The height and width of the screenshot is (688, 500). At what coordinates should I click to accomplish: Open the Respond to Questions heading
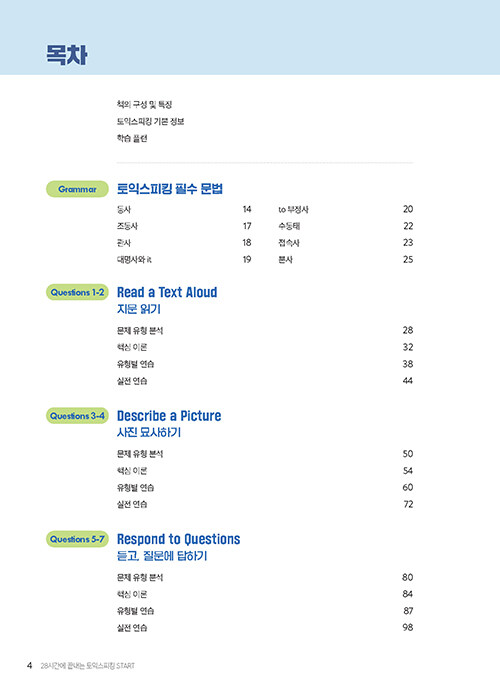click(179, 539)
